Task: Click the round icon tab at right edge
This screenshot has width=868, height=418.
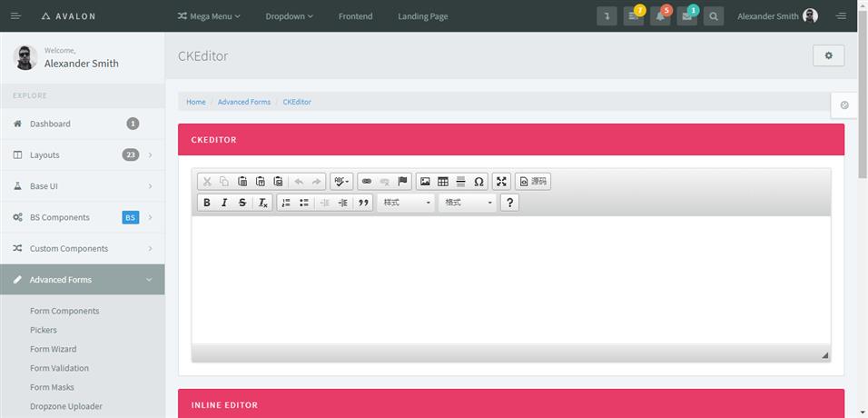Action: tap(844, 104)
